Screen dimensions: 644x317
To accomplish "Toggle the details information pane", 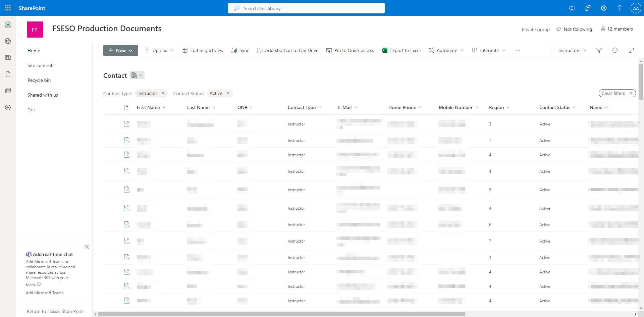I will coord(615,50).
